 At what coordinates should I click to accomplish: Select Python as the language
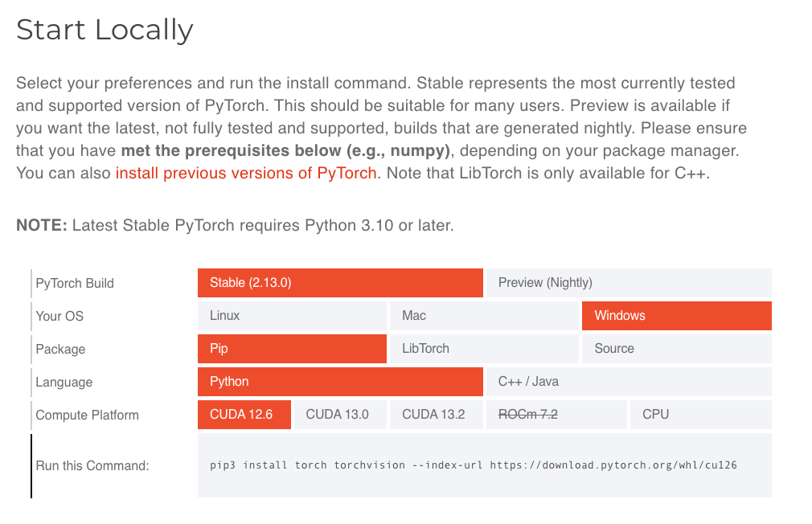point(340,382)
